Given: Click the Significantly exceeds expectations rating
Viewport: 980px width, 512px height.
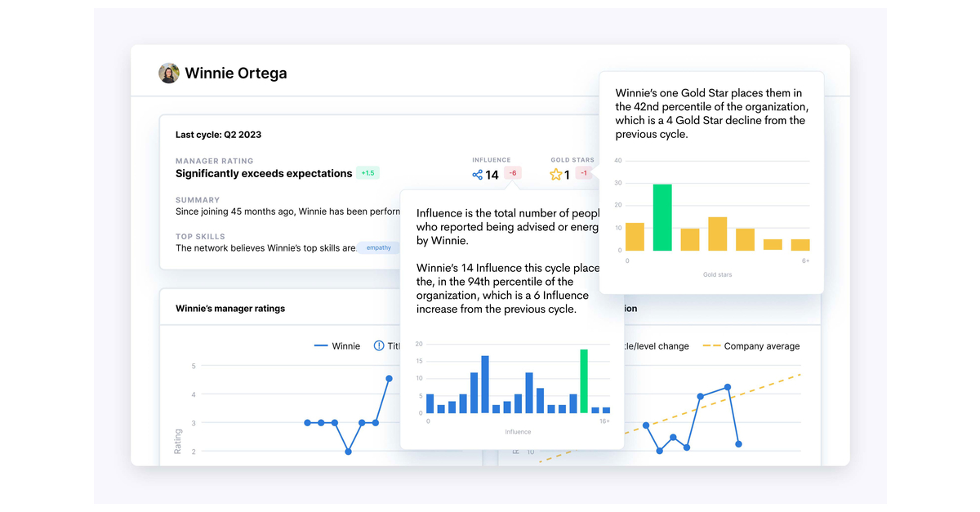Looking at the screenshot, I should click(263, 173).
